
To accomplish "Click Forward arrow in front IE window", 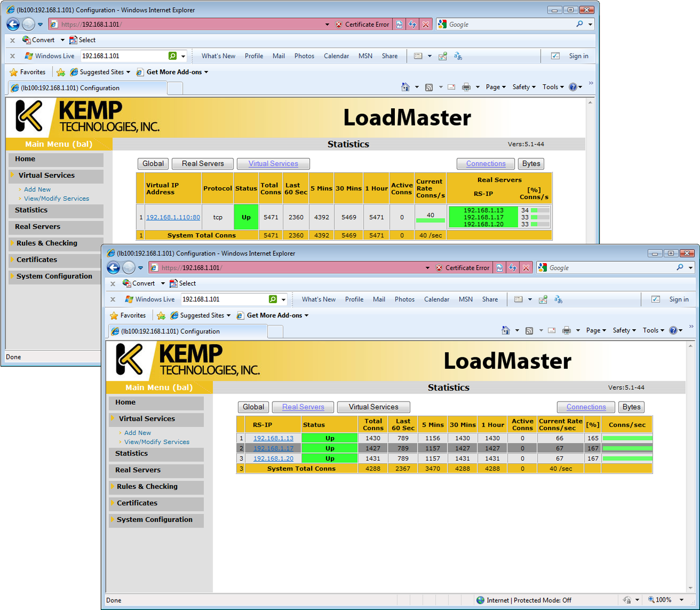I will (x=129, y=268).
